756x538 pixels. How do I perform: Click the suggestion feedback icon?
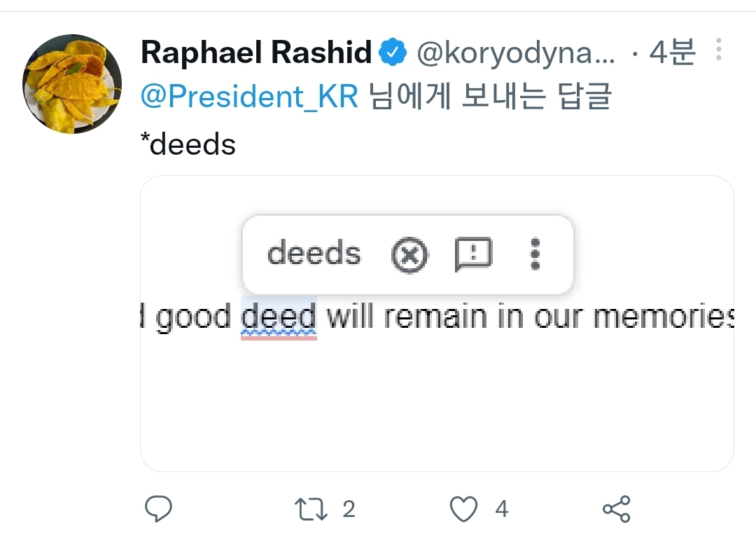coord(473,254)
